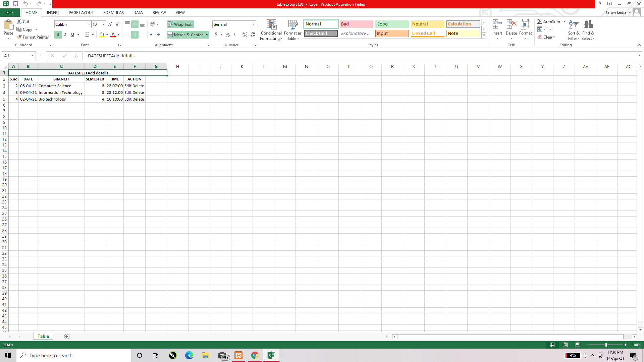Switch to the VIEW ribbon tab
The image size is (644, 362).
tap(180, 13)
